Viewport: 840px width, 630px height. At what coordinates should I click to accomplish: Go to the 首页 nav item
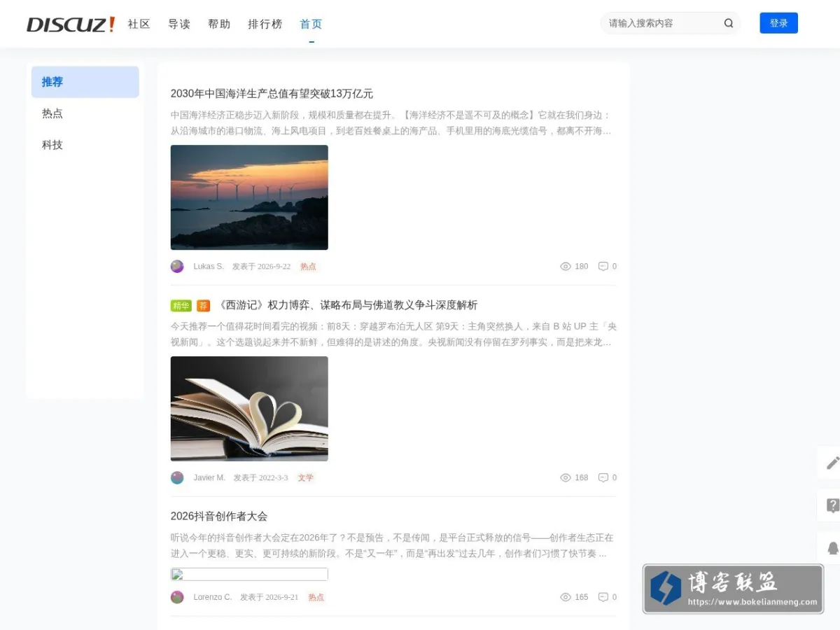pyautogui.click(x=311, y=24)
